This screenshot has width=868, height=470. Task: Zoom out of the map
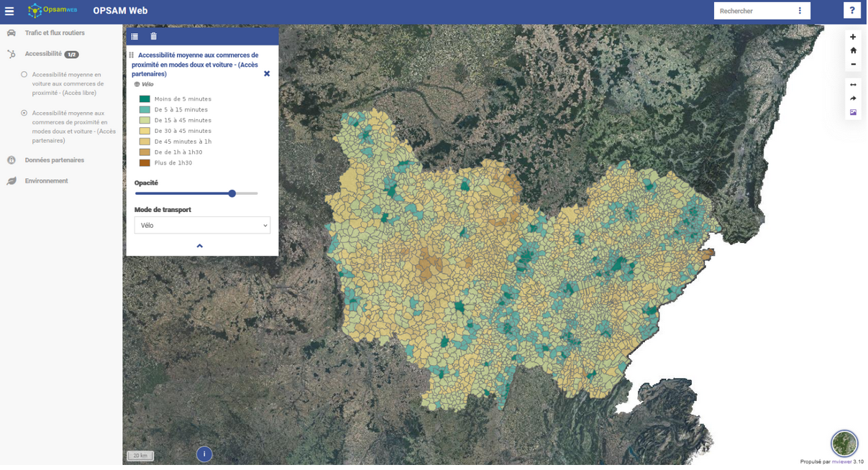pyautogui.click(x=854, y=64)
